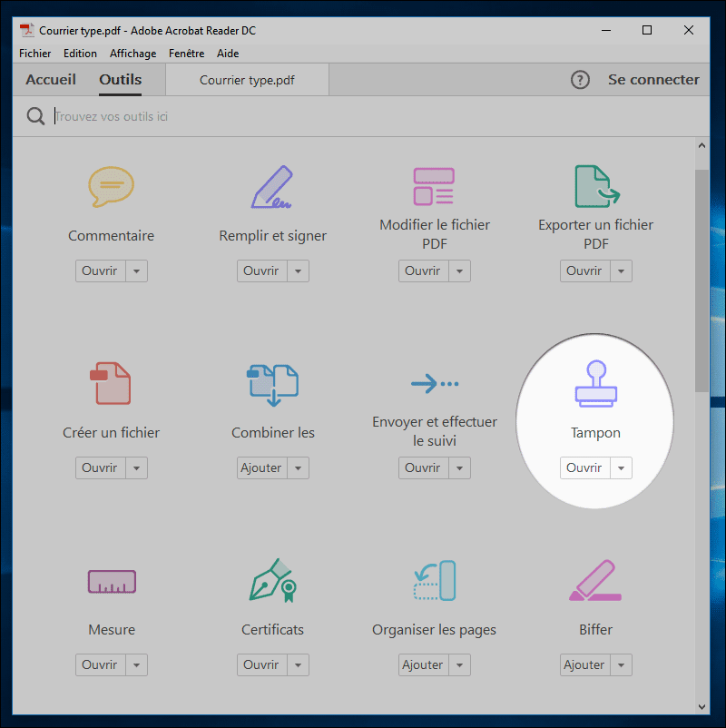Click the vertical scrollbar thumb
This screenshot has height=728, width=726.
coord(701,280)
